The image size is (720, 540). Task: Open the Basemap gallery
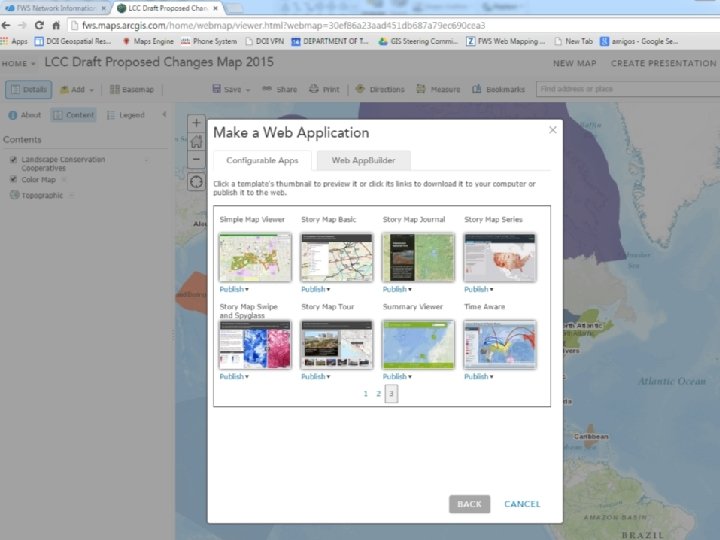tap(132, 90)
